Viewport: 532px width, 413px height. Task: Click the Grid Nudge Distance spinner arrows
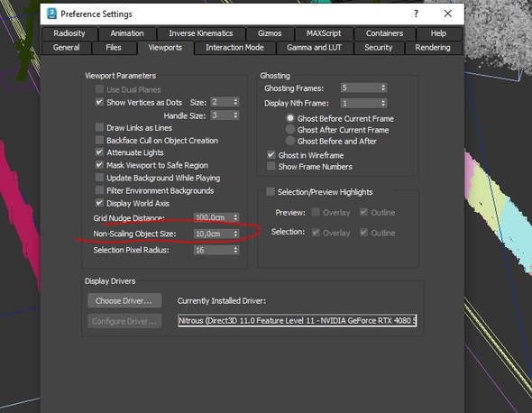pos(236,217)
